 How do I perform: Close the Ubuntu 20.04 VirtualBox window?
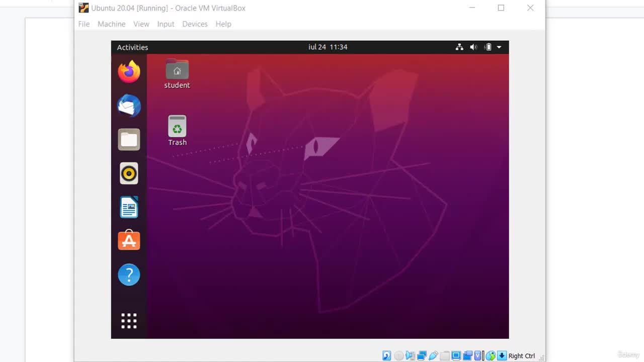click(530, 8)
